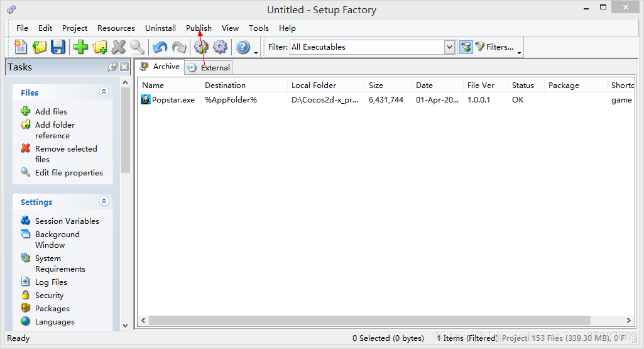Close the Tasks pane
This screenshot has height=349, width=644.
(x=124, y=67)
